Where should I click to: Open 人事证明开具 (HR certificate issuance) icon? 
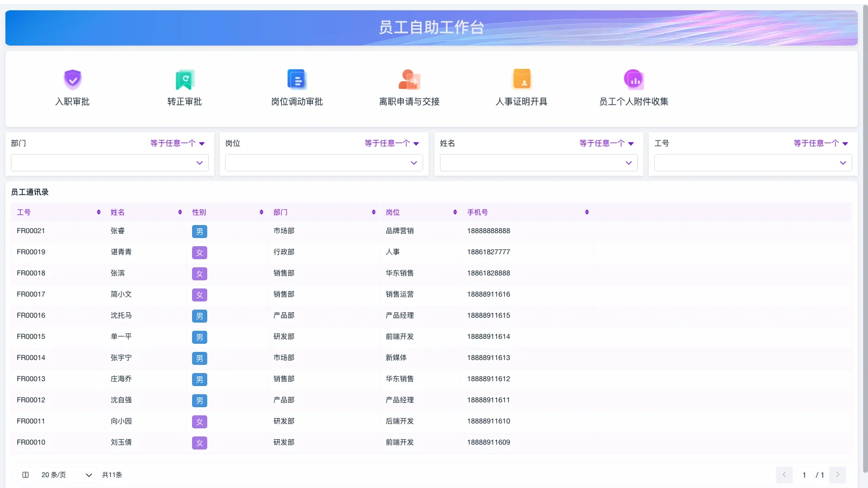(x=522, y=87)
